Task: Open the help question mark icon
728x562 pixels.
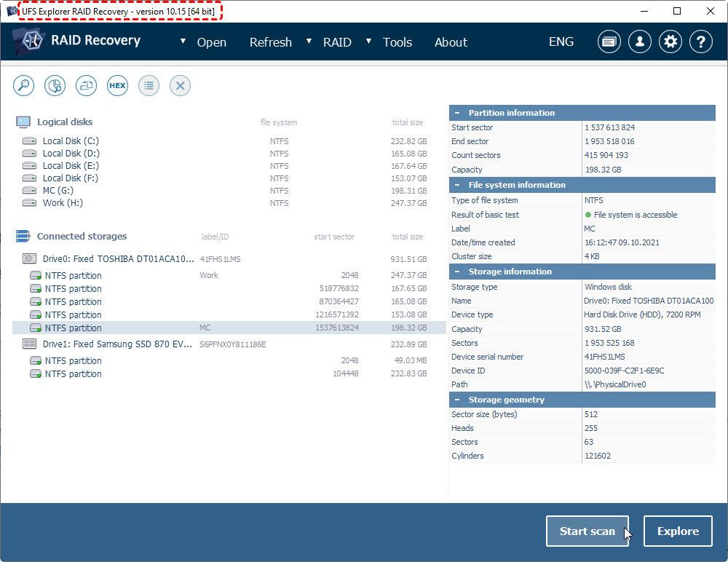Action: [700, 41]
